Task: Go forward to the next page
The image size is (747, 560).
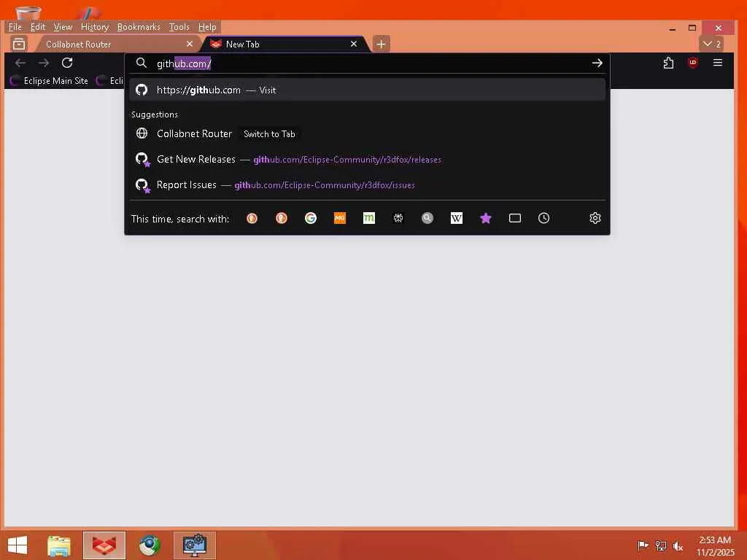Action: click(43, 63)
